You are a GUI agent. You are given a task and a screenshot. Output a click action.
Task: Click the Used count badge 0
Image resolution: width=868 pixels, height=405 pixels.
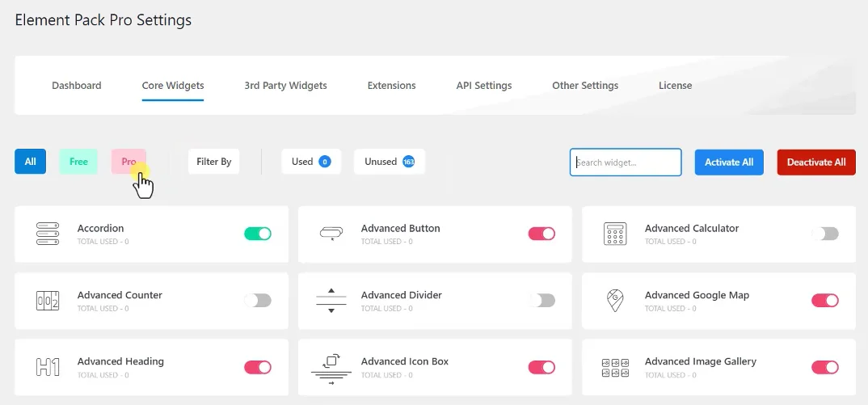[x=324, y=162]
